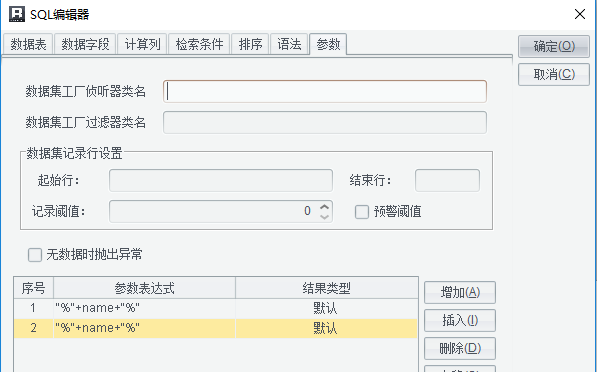Viewport: 597px width, 372px height.
Task: Click the 插入(I) button
Action: point(460,320)
